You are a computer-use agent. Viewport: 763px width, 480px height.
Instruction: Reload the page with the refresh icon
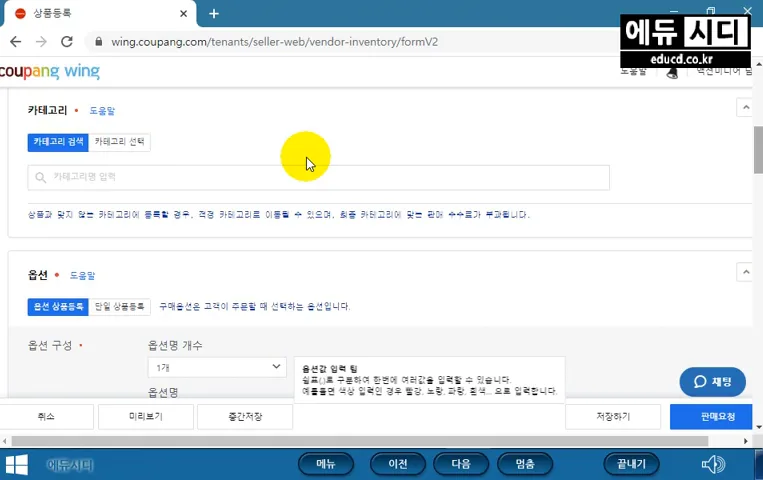click(67, 42)
